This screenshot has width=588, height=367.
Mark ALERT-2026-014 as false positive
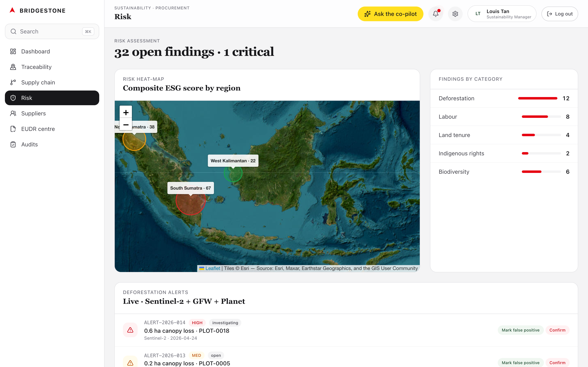[x=520, y=330]
